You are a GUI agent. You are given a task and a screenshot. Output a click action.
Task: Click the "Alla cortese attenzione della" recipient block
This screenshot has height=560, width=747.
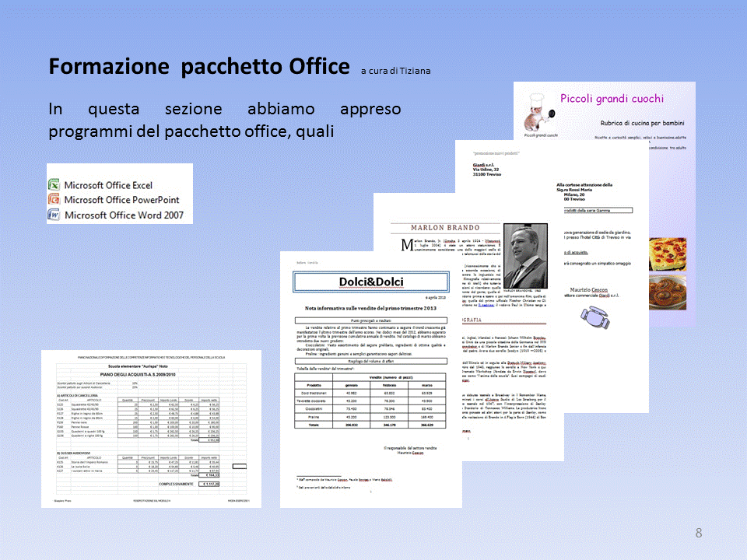coord(584,192)
